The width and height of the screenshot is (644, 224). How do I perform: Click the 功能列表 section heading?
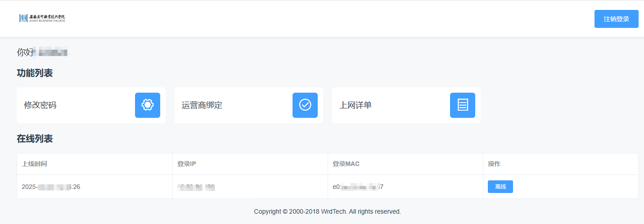pos(35,73)
